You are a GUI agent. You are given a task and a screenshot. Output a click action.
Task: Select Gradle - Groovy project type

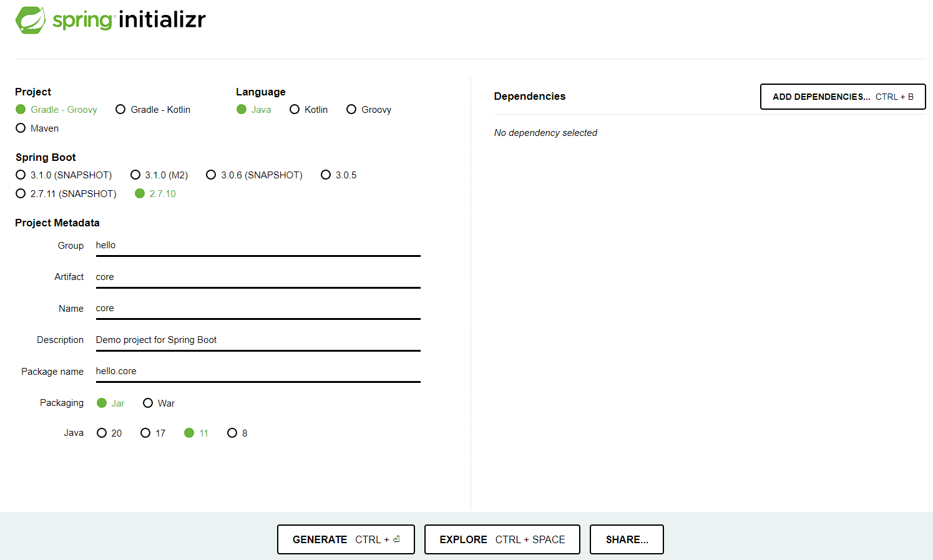(56, 110)
